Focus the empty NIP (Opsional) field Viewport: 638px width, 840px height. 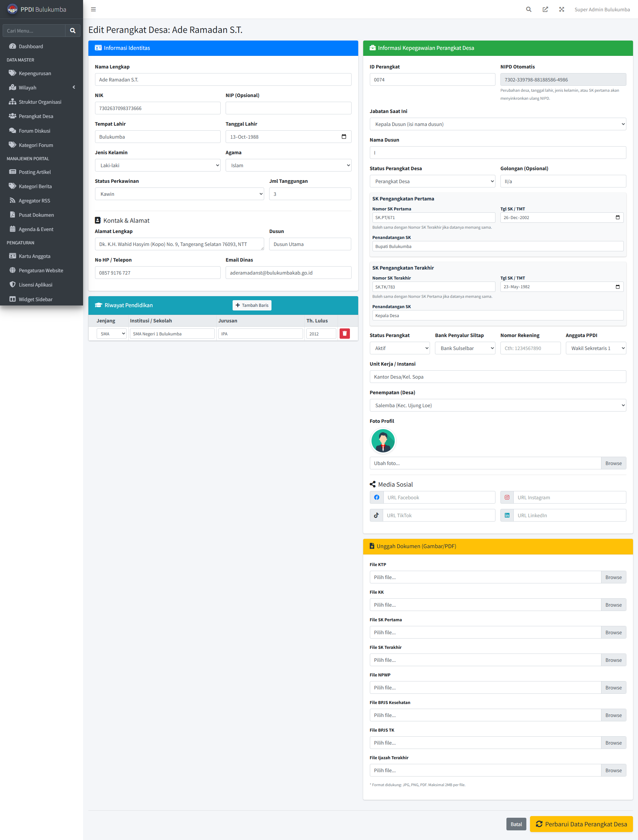coord(288,108)
